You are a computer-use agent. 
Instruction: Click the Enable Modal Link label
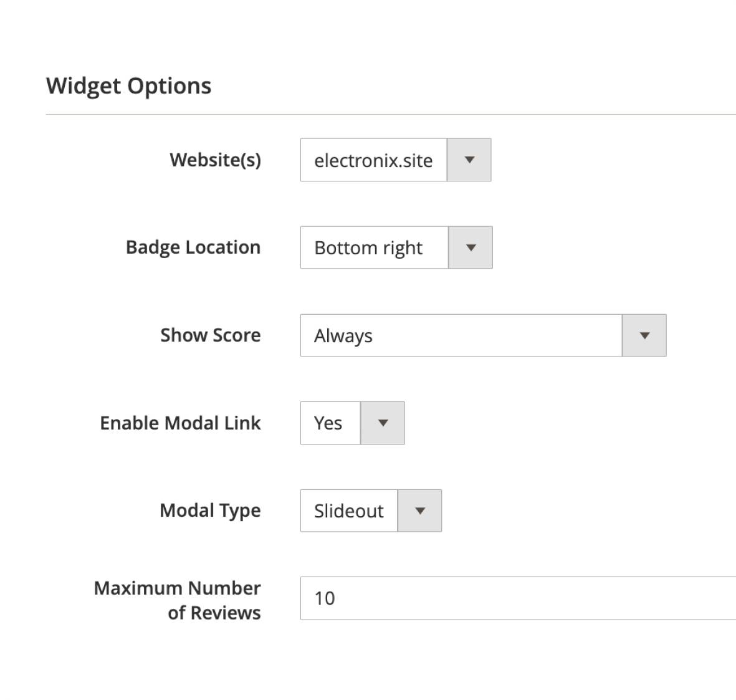(180, 423)
